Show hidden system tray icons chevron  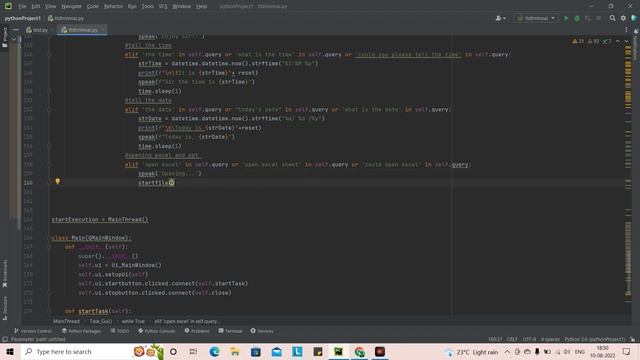[x=507, y=351]
